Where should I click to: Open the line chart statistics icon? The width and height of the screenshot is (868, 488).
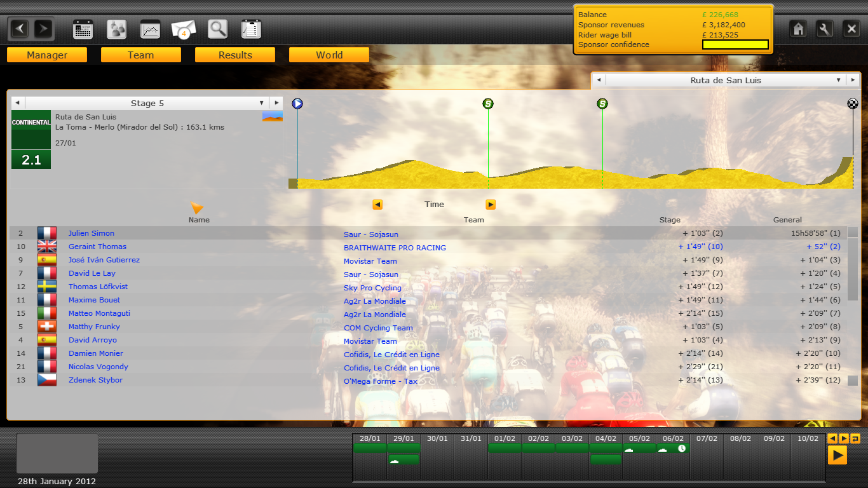click(x=150, y=29)
